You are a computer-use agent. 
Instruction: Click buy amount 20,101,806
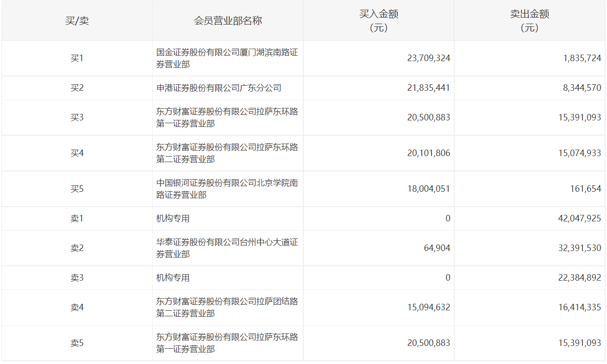click(429, 153)
